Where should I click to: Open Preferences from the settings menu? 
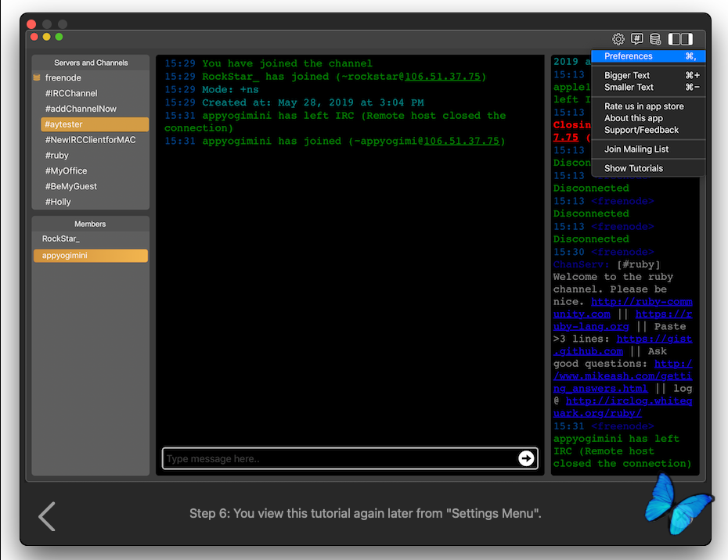(628, 56)
